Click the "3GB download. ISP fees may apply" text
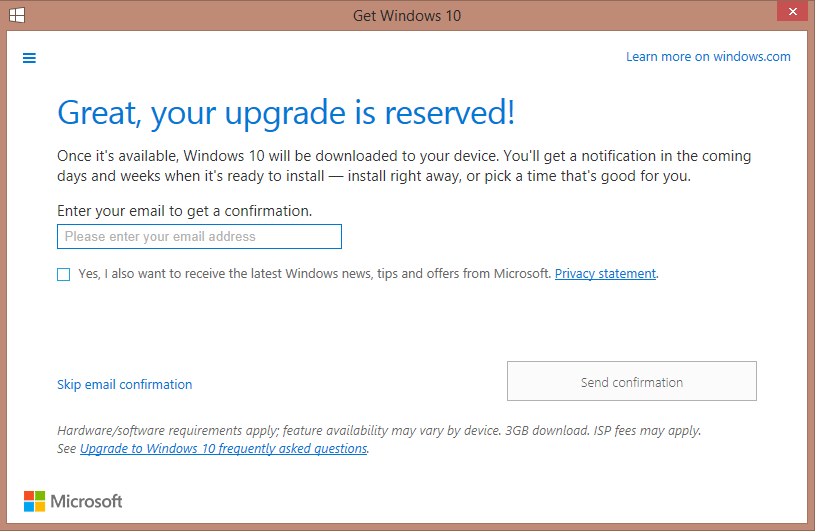Viewport: 815px width, 531px height. [x=603, y=430]
